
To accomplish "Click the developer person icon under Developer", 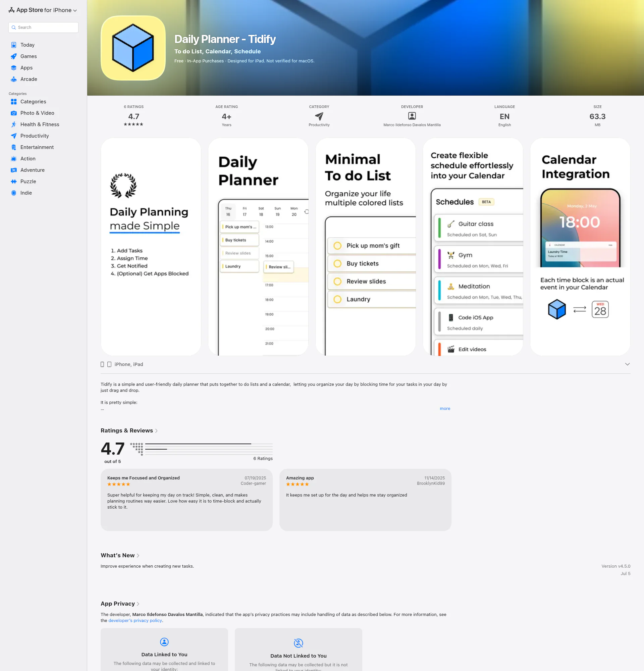I will tap(412, 116).
